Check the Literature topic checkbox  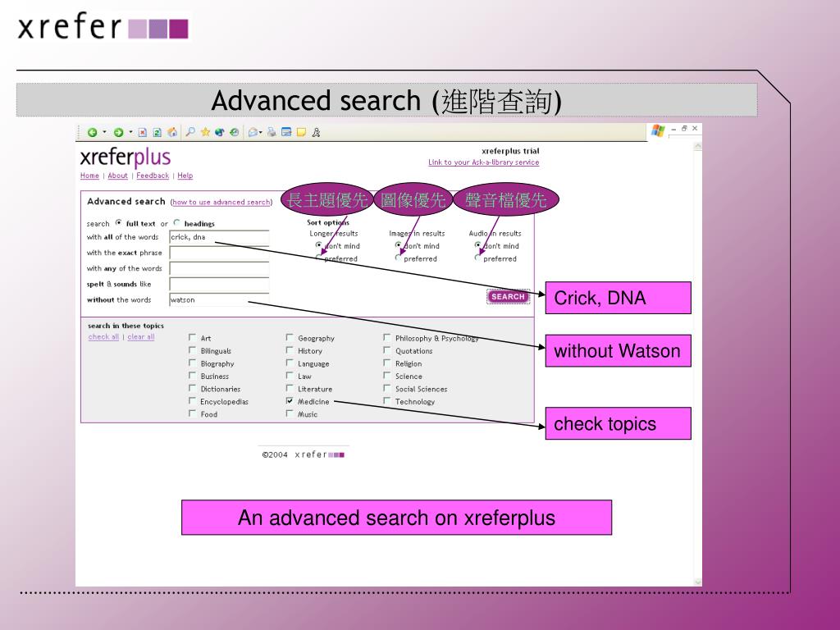coord(290,388)
